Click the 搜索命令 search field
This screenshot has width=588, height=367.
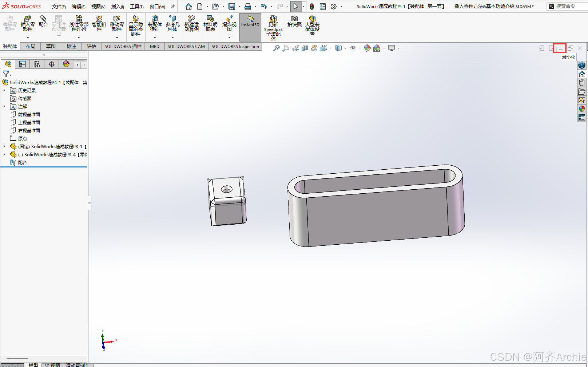tap(567, 6)
